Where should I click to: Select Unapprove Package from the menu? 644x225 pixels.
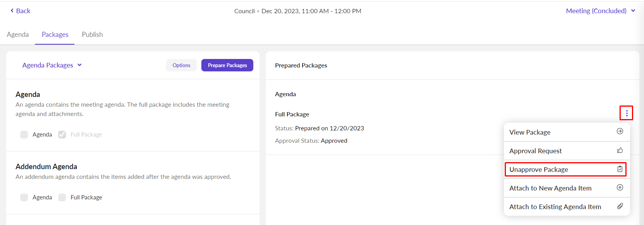(539, 170)
